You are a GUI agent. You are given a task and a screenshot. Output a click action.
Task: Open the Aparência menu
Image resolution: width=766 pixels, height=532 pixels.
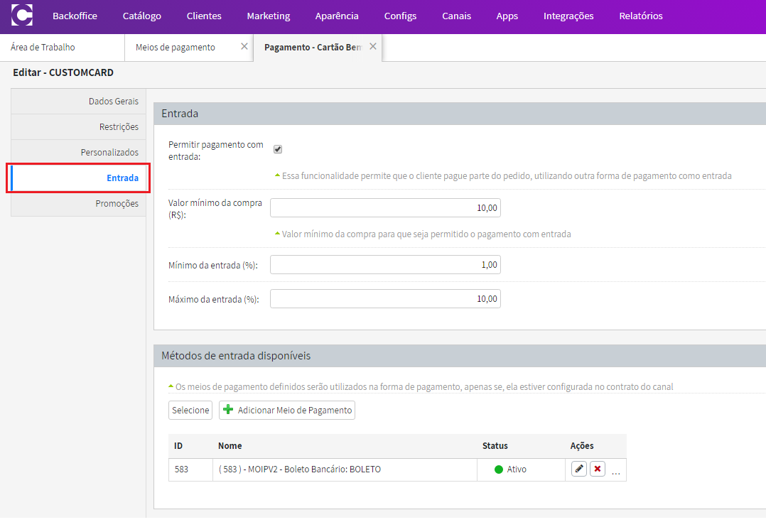pos(337,16)
